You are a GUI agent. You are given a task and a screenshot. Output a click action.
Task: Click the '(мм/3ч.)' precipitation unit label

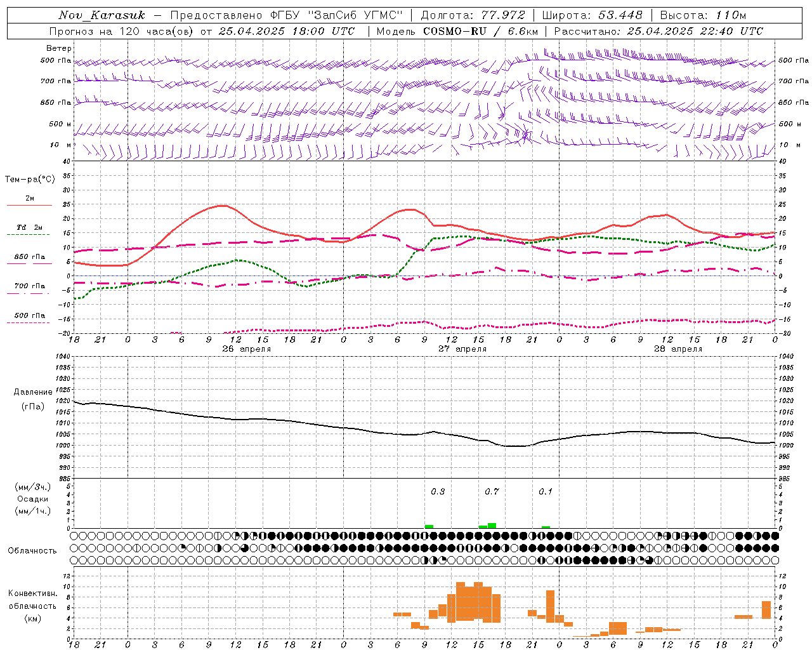[33, 487]
